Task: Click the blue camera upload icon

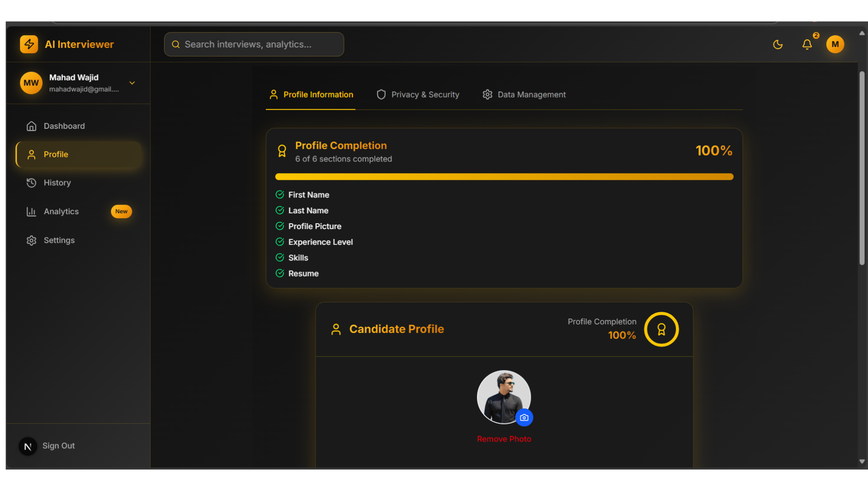Action: (x=524, y=418)
